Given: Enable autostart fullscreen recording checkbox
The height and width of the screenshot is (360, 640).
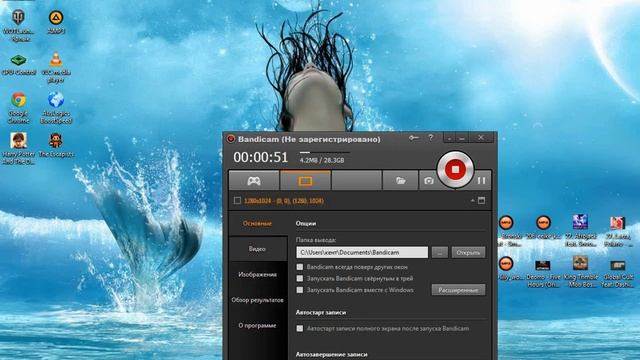Looking at the screenshot, I should [300, 328].
